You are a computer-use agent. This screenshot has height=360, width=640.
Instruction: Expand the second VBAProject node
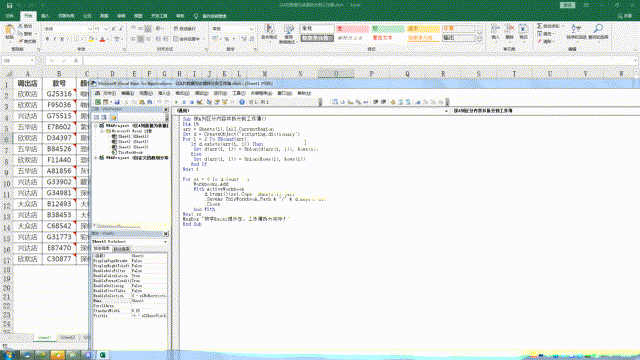click(x=96, y=158)
